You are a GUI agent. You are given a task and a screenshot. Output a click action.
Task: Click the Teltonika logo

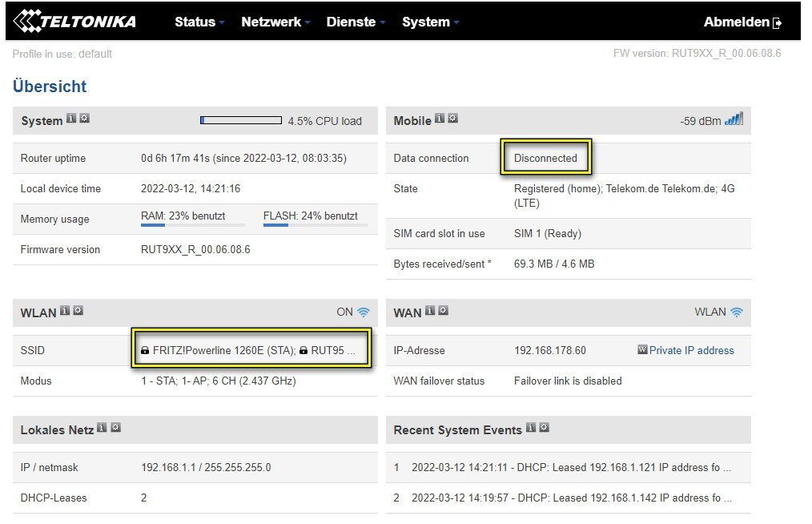click(x=74, y=22)
